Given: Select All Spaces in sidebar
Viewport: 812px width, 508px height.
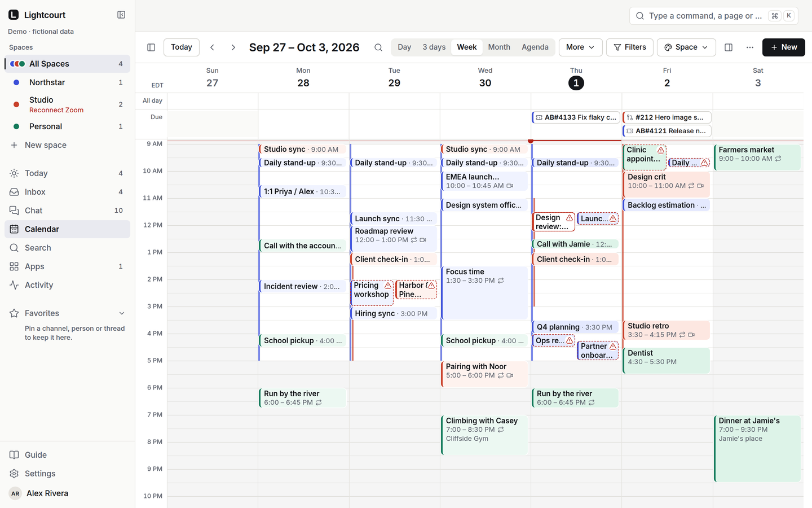Looking at the screenshot, I should coord(67,64).
